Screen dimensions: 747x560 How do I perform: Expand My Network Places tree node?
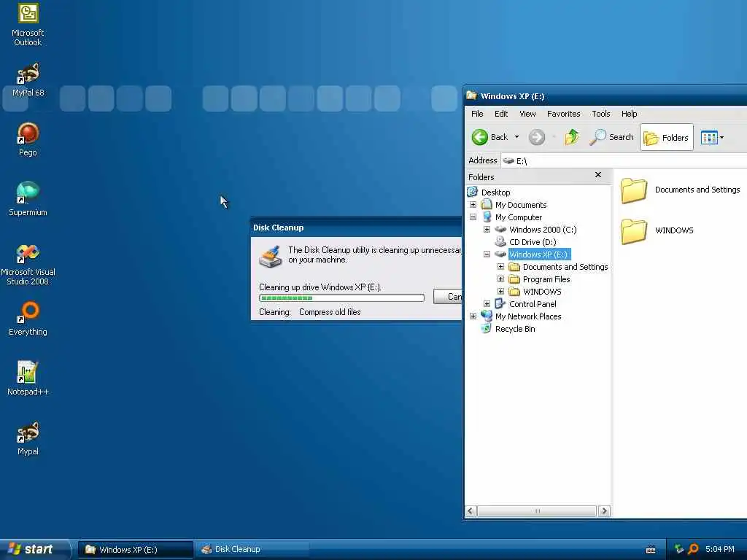click(x=473, y=316)
